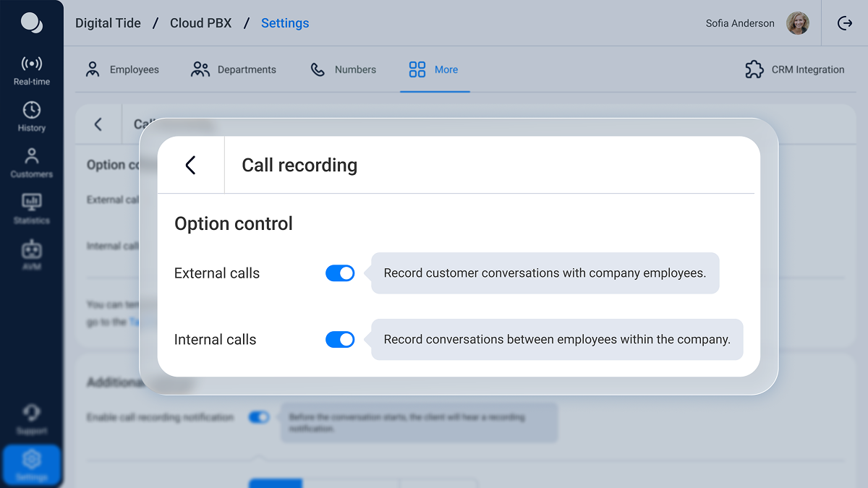868x488 pixels.
Task: Click Digital Tide breadcrumb
Action: (x=109, y=23)
